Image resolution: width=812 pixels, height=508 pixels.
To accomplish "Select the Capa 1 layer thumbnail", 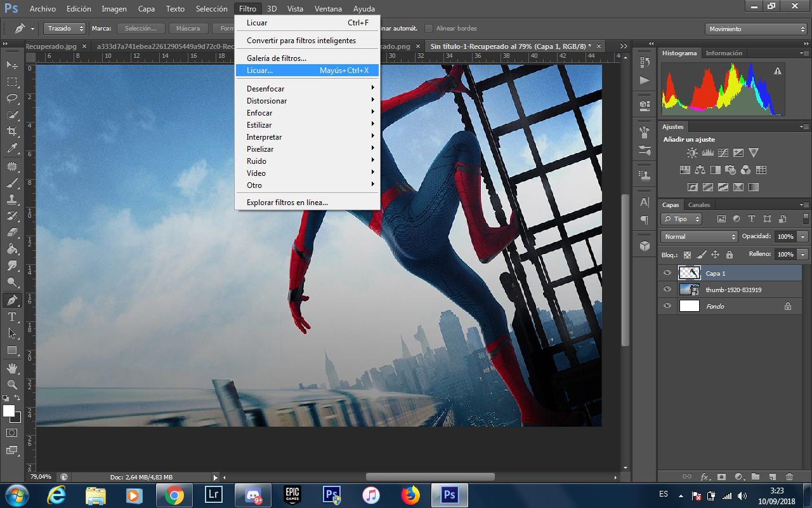I will (x=690, y=273).
